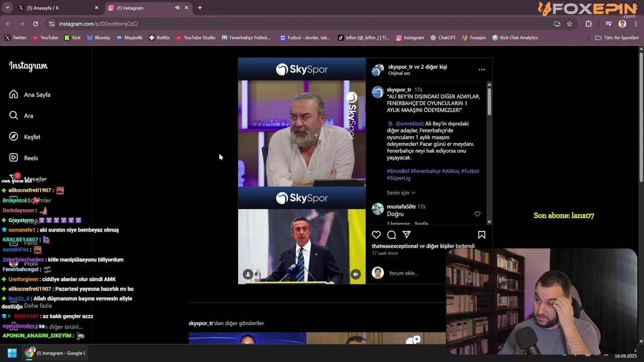Open the #SüperLig hashtag
This screenshot has width=644, height=362.
(x=398, y=178)
